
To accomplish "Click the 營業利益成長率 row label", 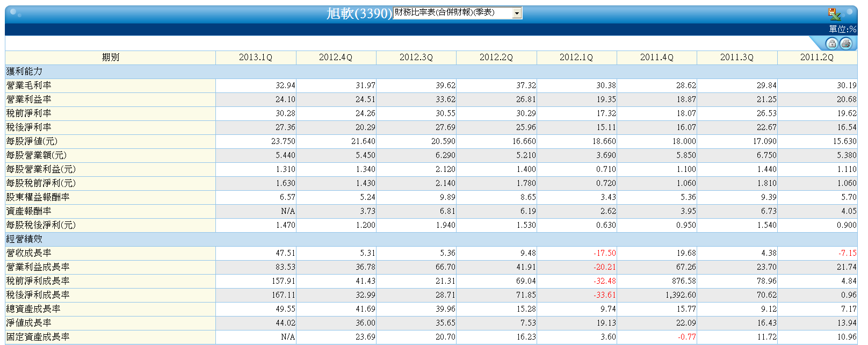I will [x=38, y=267].
